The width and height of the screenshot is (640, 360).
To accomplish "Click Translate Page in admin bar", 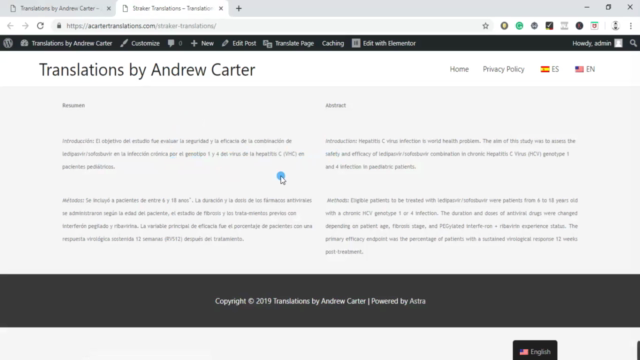I will coord(289,43).
